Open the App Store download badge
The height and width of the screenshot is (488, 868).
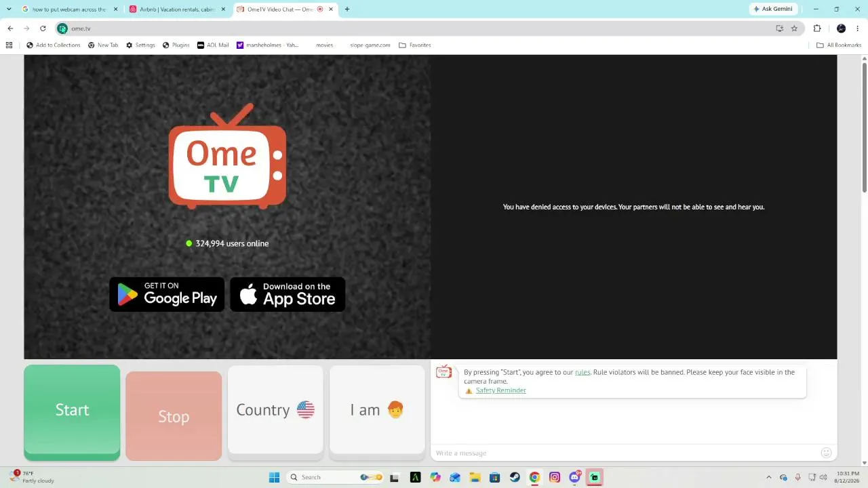pyautogui.click(x=288, y=294)
